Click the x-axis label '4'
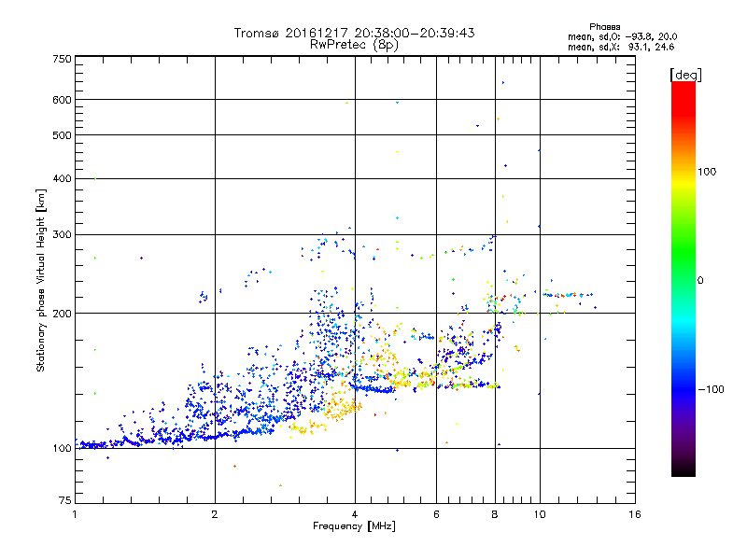 coord(355,514)
